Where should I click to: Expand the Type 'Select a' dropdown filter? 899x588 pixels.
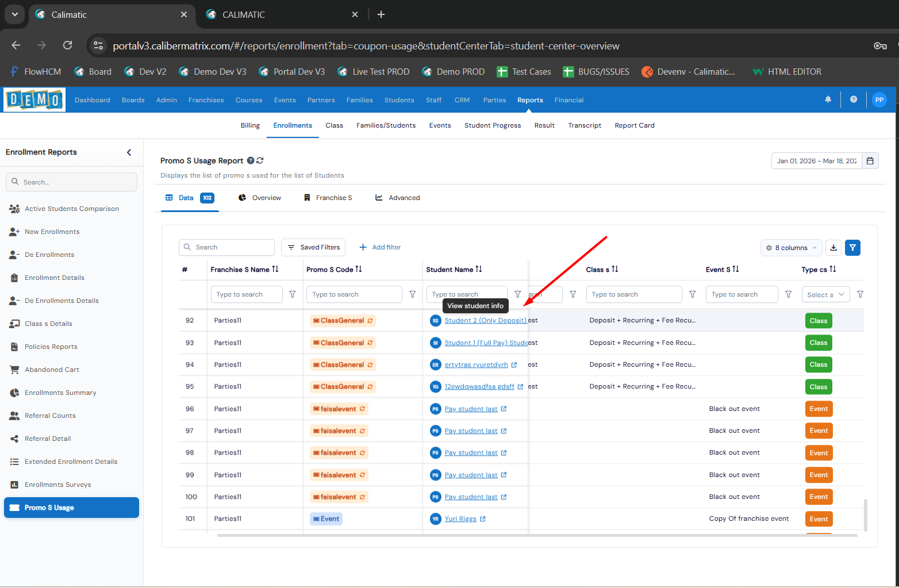(x=825, y=294)
